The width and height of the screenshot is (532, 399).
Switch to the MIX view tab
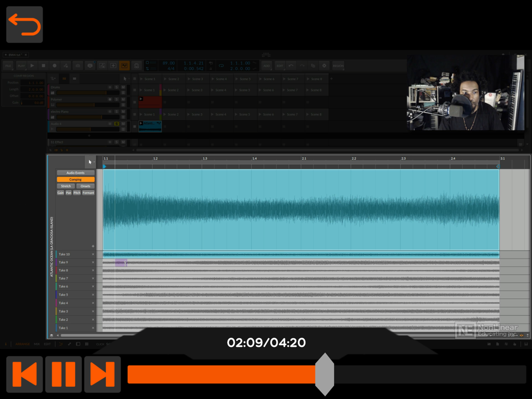coord(37,344)
